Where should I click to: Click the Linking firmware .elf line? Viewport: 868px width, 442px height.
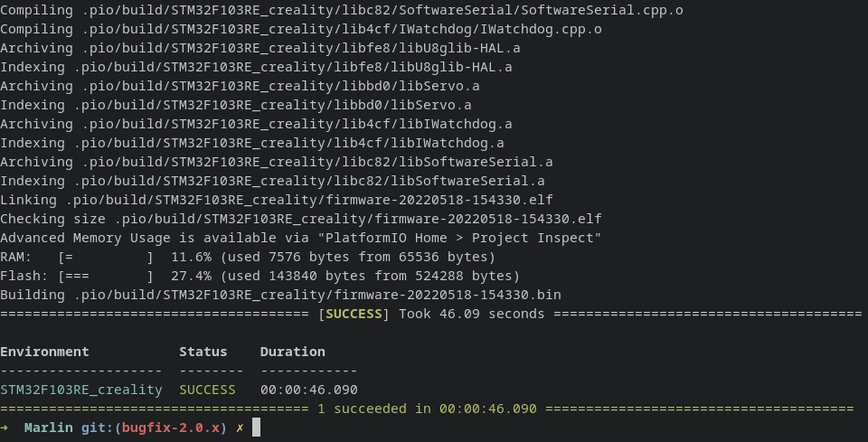click(x=276, y=200)
